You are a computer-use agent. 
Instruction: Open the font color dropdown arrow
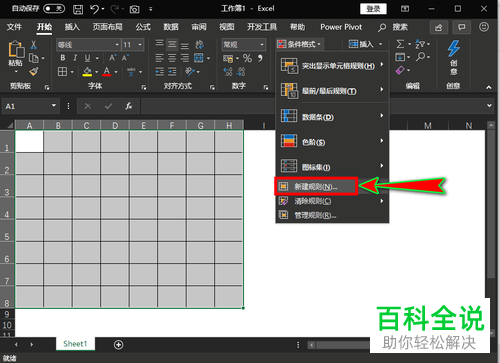pos(116,72)
